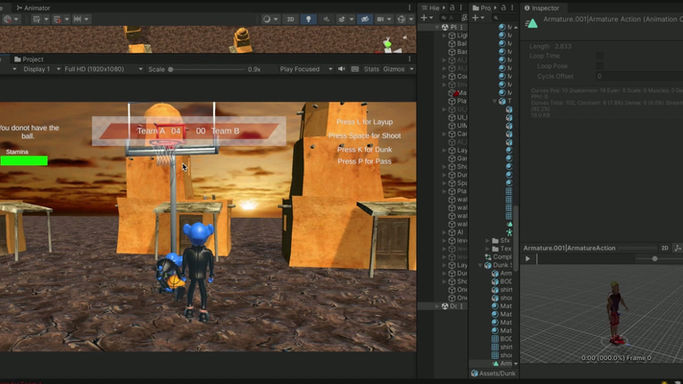Open Scene gizmos globe icon
The height and width of the screenshot is (384, 683).
coord(402,19)
